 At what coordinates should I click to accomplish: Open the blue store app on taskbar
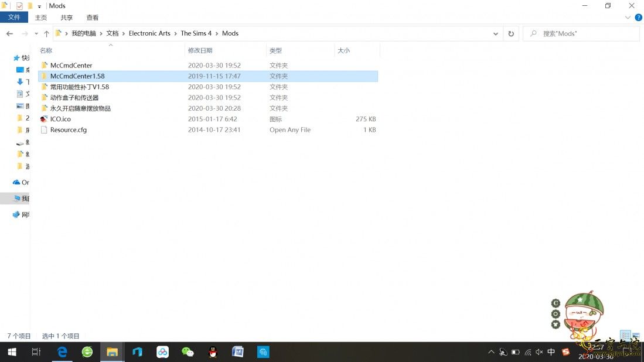(263, 351)
